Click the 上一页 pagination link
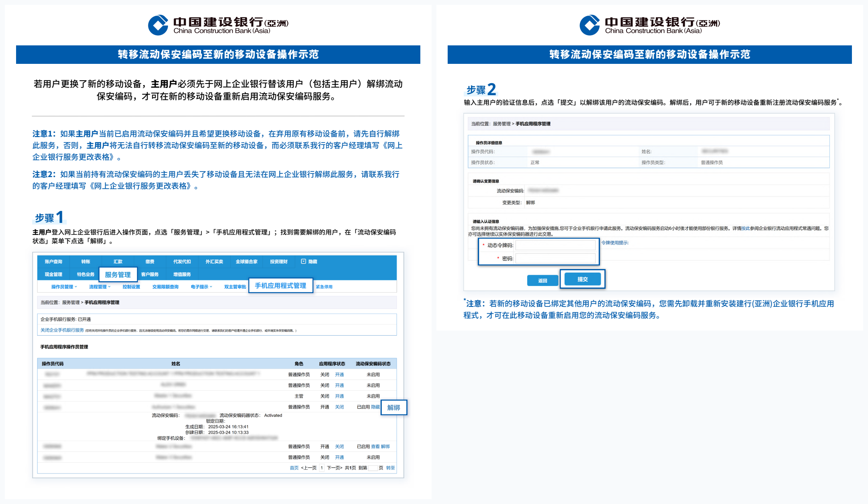This screenshot has height=504, width=868. [x=309, y=468]
